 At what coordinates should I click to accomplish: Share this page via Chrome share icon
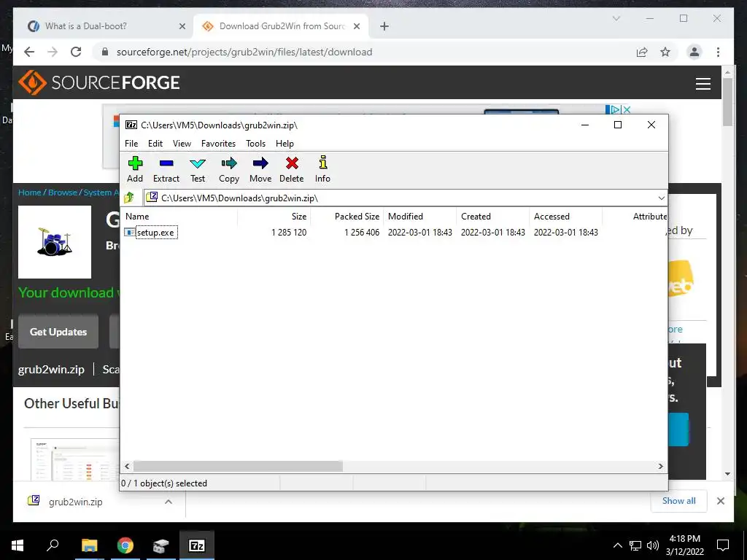(642, 52)
